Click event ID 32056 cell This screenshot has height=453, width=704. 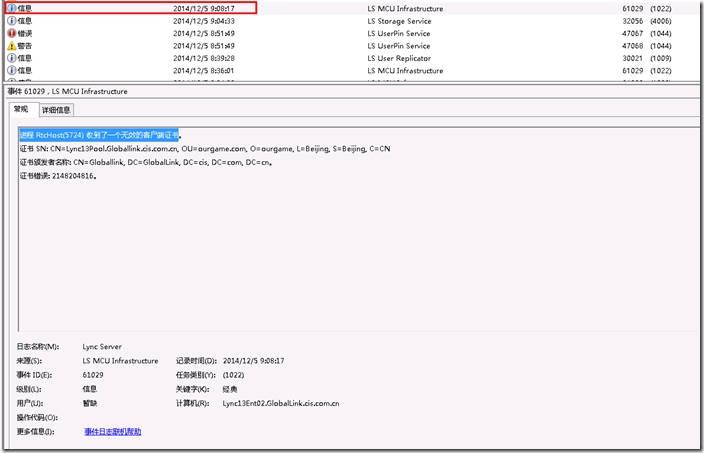click(633, 21)
